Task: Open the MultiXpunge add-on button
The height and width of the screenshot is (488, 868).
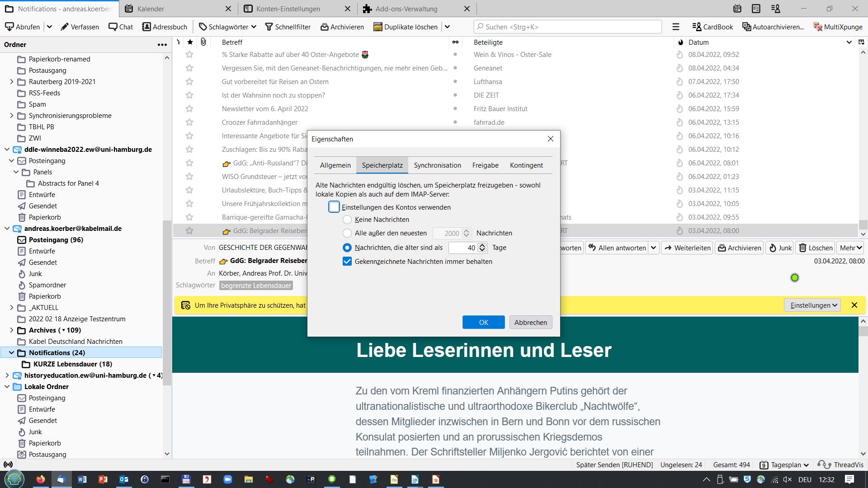Action: 838,27
